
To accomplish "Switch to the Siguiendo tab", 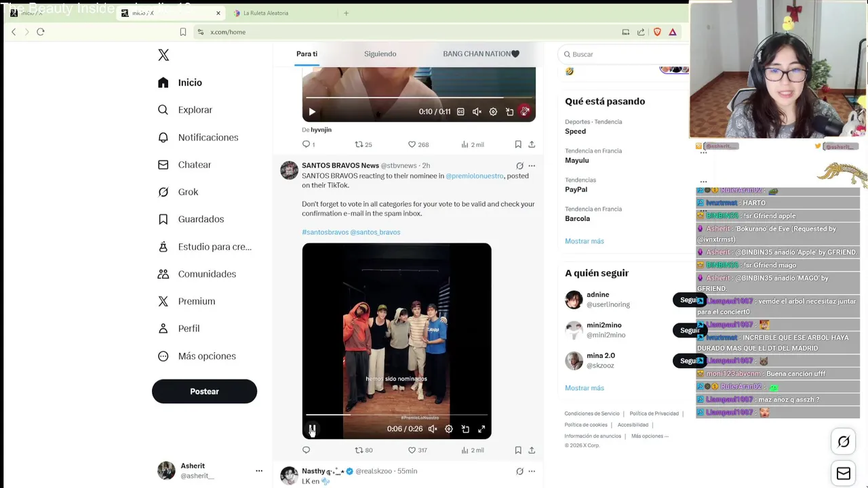I will point(380,54).
